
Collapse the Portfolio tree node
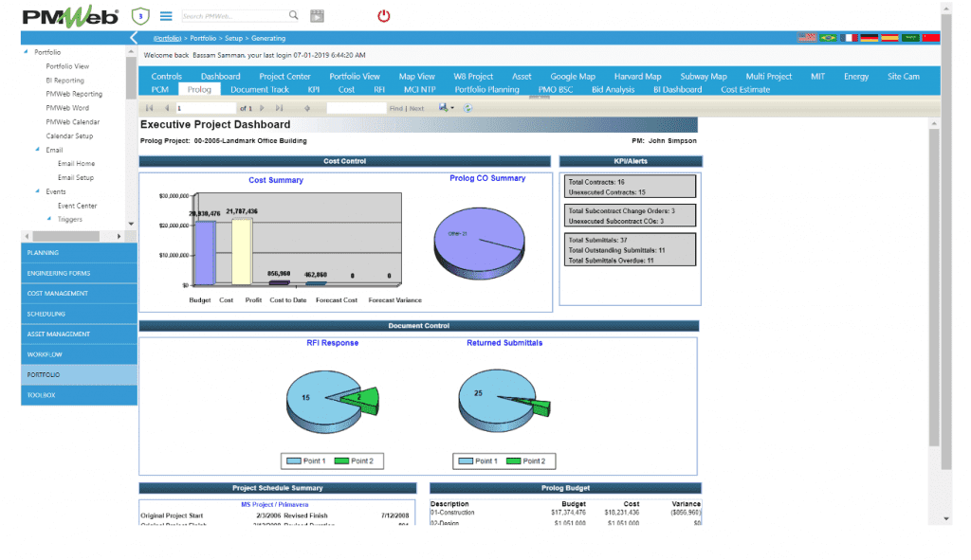coord(26,52)
